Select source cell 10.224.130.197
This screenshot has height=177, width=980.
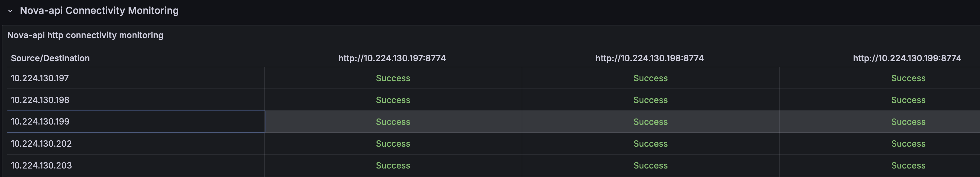[x=40, y=78]
